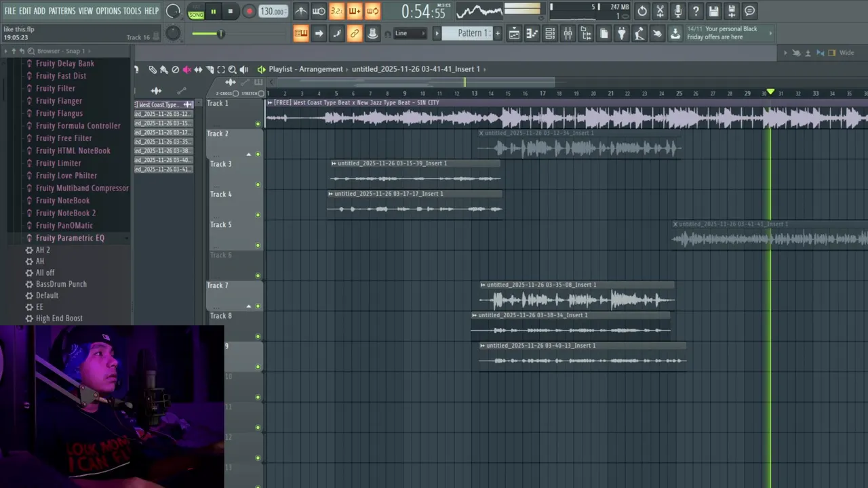Click the scissors audio editor icon

[660, 11]
